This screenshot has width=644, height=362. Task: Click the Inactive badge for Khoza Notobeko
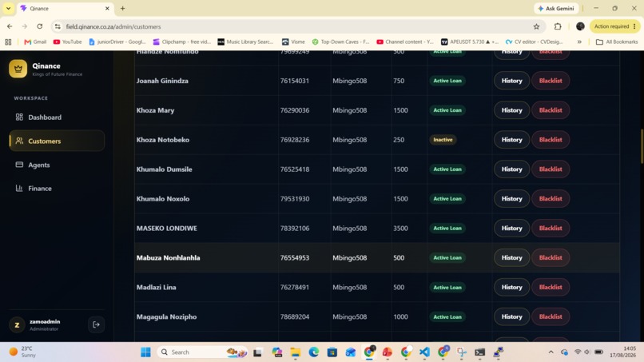click(443, 140)
